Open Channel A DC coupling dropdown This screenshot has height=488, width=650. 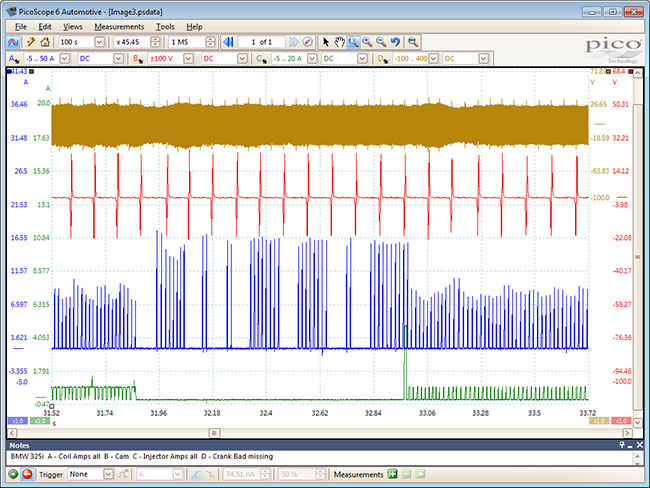pos(101,59)
